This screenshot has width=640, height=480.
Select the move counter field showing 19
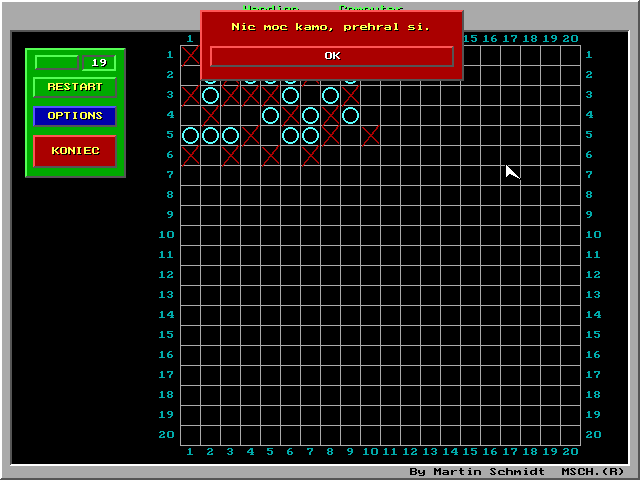click(99, 63)
